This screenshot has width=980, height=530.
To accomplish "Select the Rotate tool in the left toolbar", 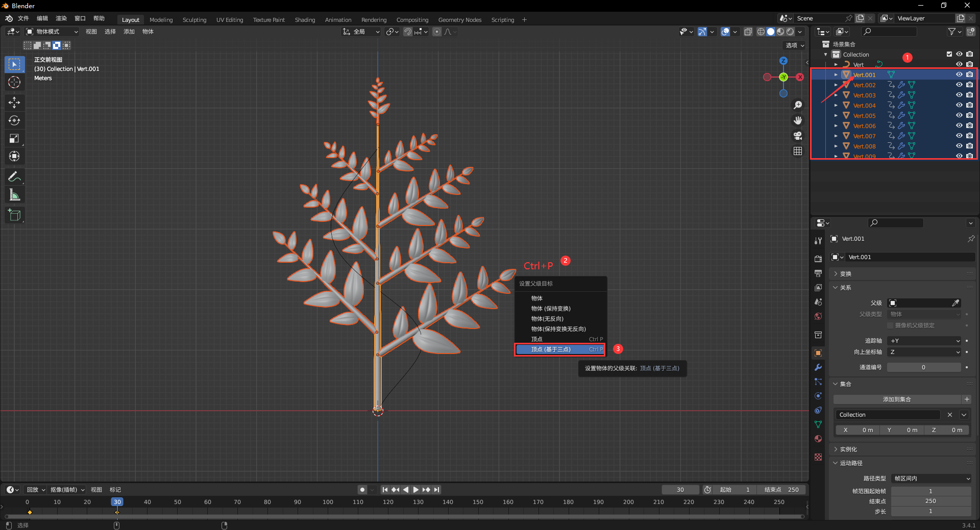I will (x=14, y=120).
